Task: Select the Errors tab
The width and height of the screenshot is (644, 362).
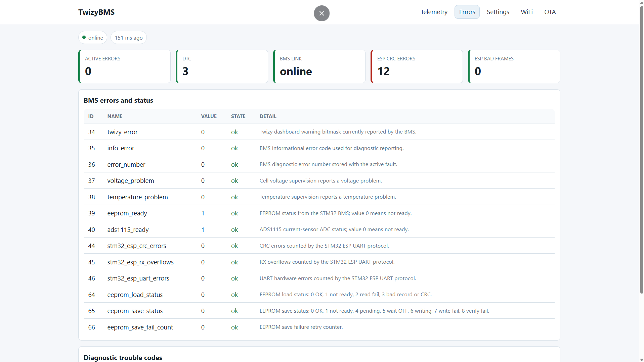Action: [467, 12]
